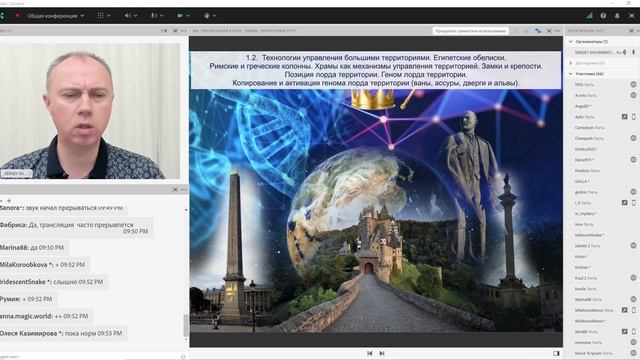Maximize the chat pod
Screen dimensions: 640x360
[175, 189]
